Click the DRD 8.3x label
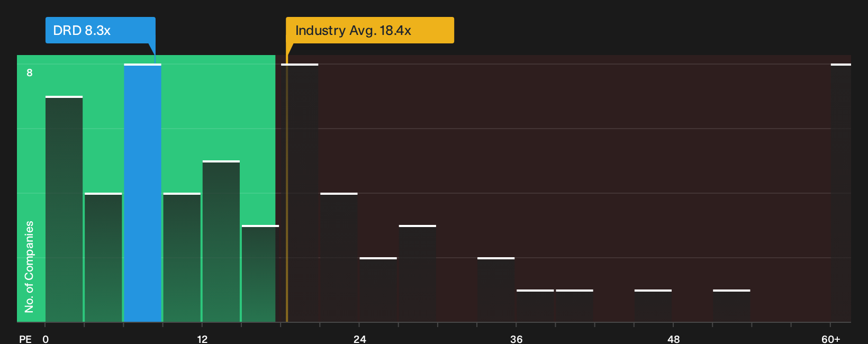The image size is (868, 344). click(x=100, y=30)
